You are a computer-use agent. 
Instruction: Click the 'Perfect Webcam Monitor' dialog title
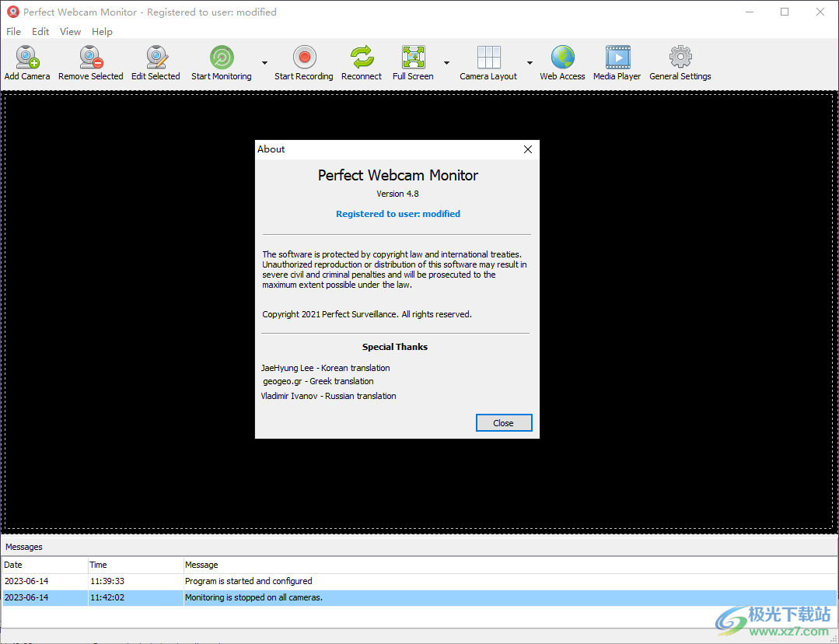[398, 175]
